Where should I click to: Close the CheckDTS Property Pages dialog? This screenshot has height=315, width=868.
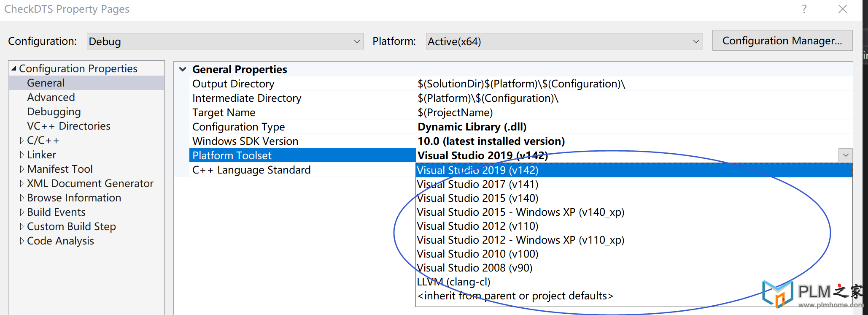(x=843, y=9)
